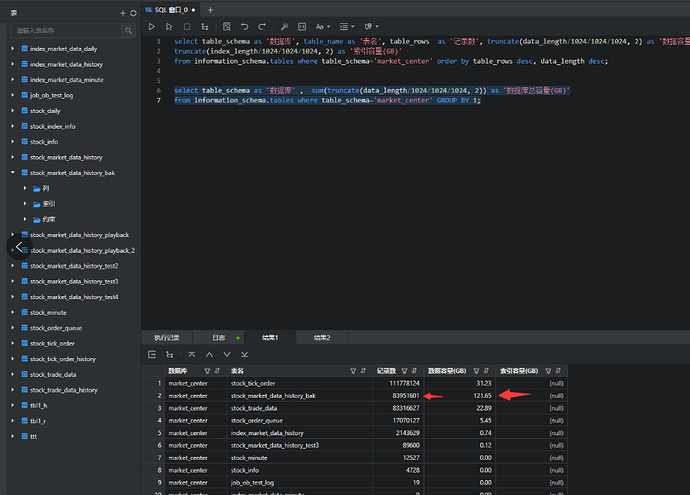The width and height of the screenshot is (690, 495).
Task: Run the current statement at cursor
Action: coord(169,27)
